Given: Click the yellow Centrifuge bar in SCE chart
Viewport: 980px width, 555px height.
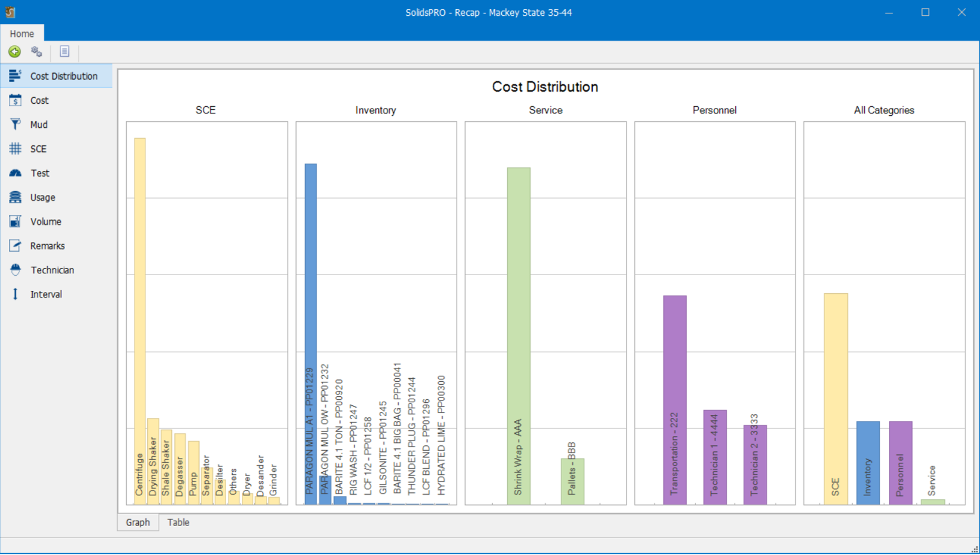Looking at the screenshot, I should pyautogui.click(x=140, y=302).
